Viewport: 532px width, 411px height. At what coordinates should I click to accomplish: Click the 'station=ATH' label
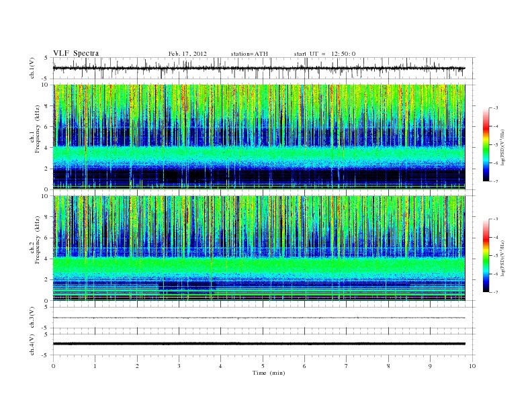[249, 54]
